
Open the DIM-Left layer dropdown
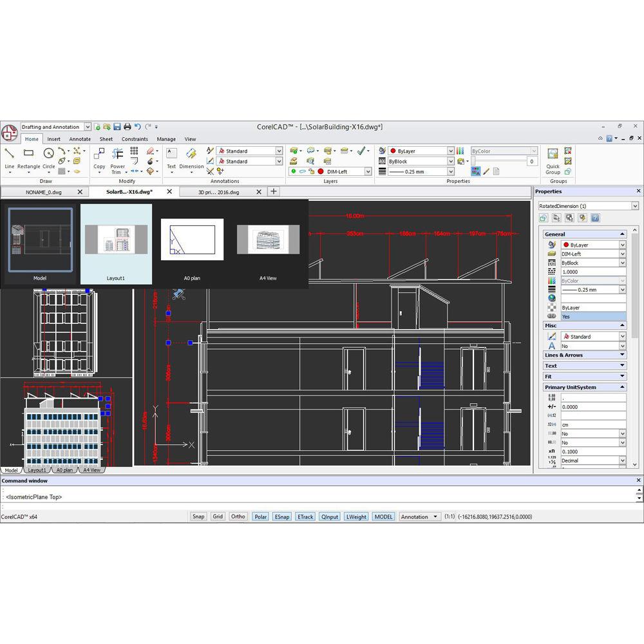click(x=368, y=172)
